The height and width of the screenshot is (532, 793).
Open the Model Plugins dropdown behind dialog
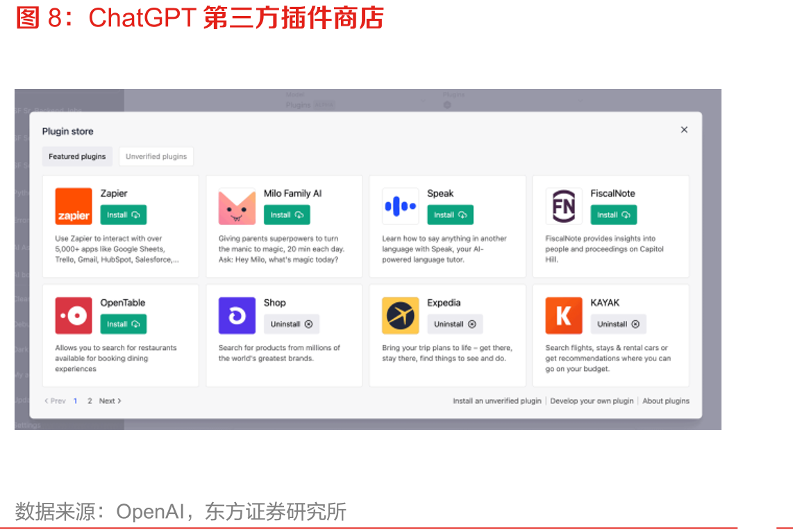[356, 101]
